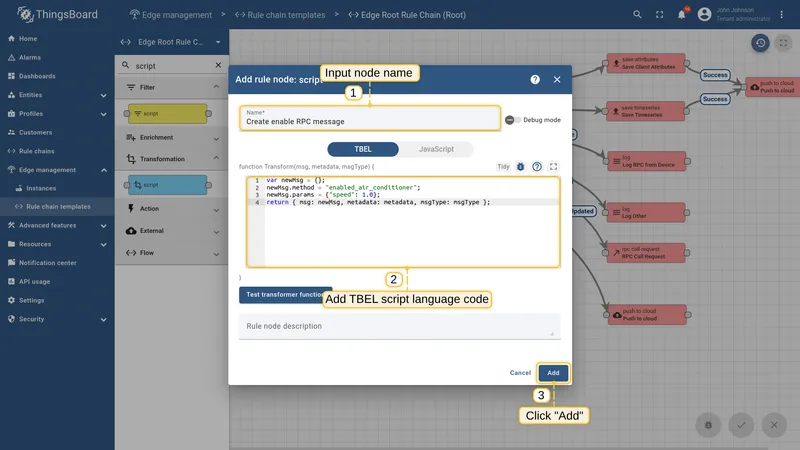Select the Save Client Attributes node
The width and height of the screenshot is (800, 450).
(646, 63)
